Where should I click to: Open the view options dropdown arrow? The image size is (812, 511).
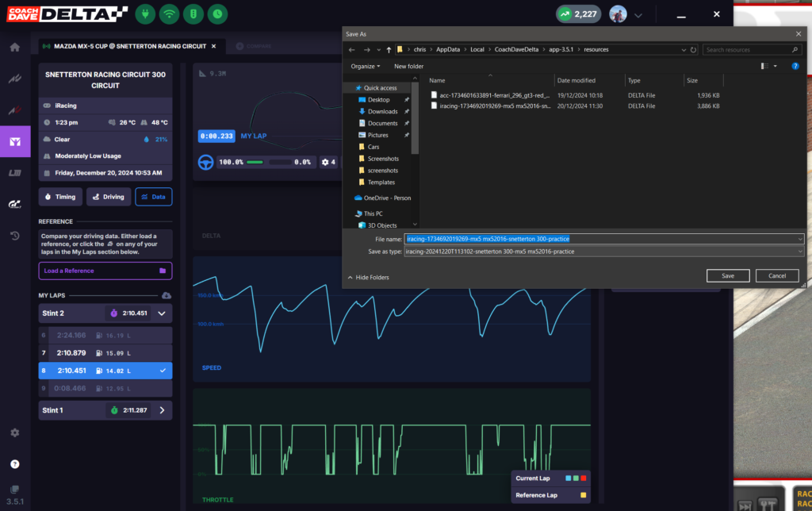coord(776,67)
